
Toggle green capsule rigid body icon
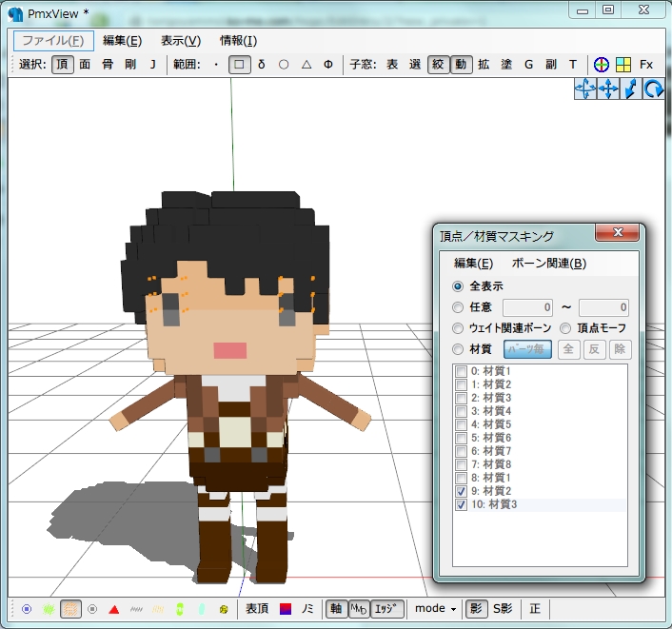[180, 609]
